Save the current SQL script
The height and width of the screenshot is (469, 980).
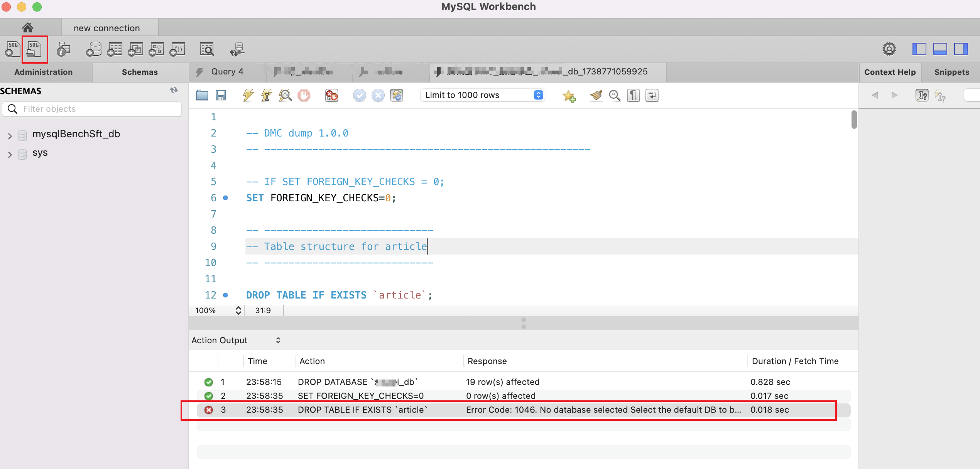click(221, 95)
